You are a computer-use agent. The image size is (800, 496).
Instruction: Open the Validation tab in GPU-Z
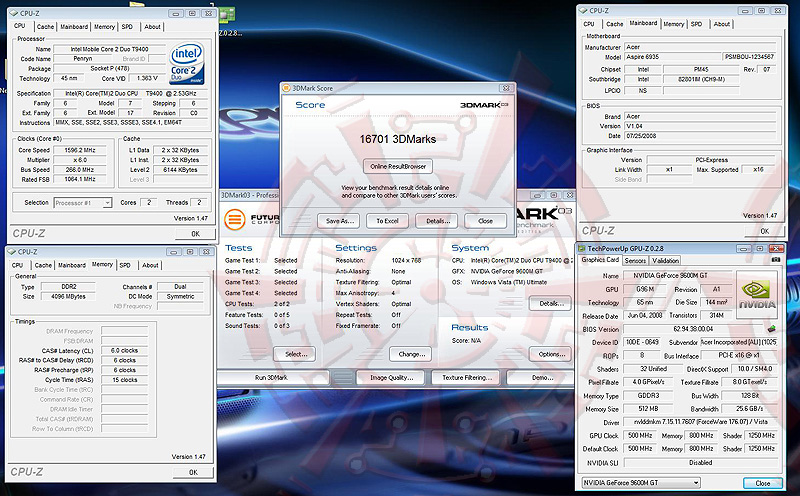click(665, 260)
